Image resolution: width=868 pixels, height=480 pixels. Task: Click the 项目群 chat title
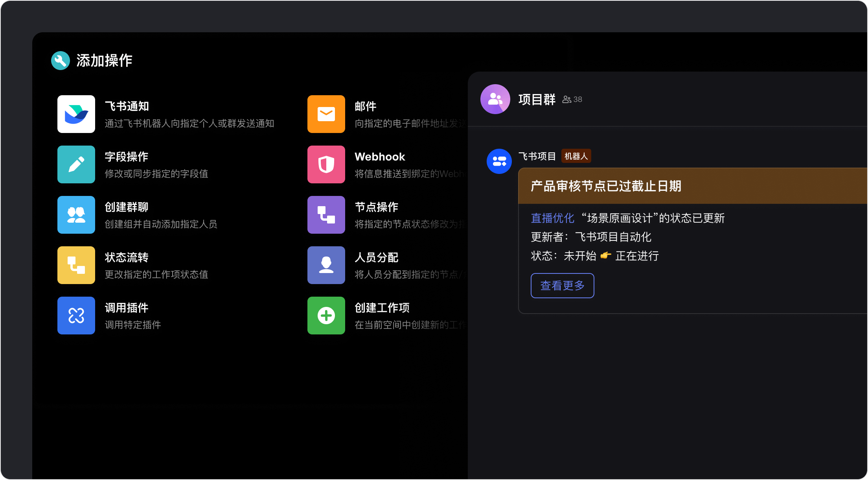(536, 99)
